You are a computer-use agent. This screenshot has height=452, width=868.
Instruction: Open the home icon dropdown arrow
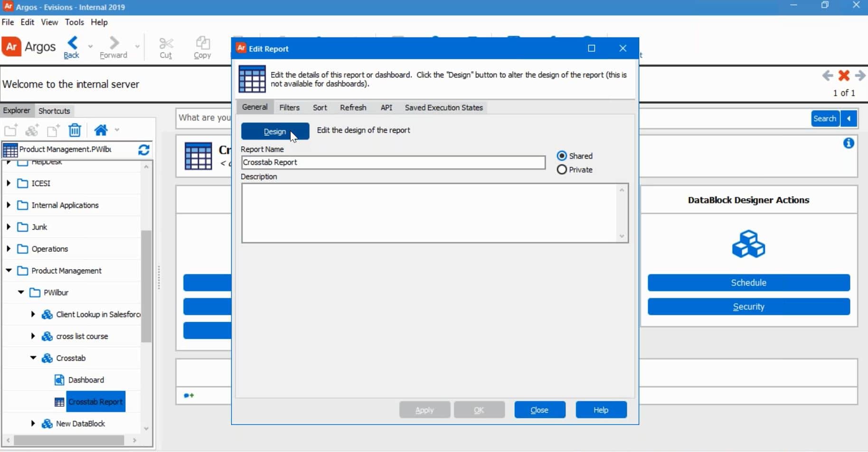[x=117, y=130]
